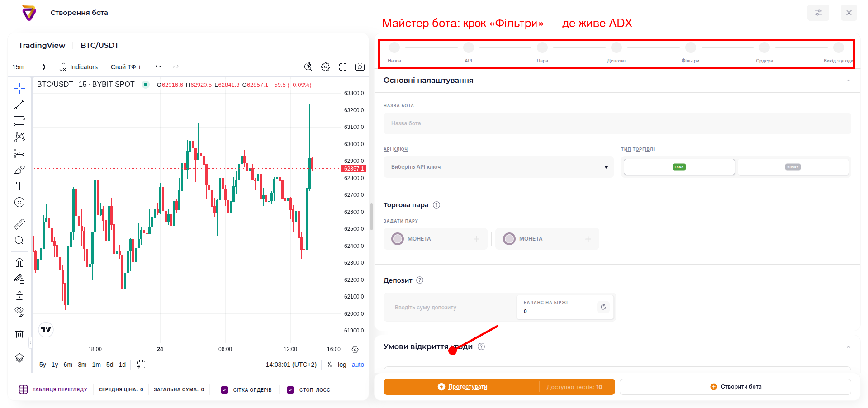Screen dimensions: 868x408
Task: Select the LONG trading type
Action: point(679,167)
